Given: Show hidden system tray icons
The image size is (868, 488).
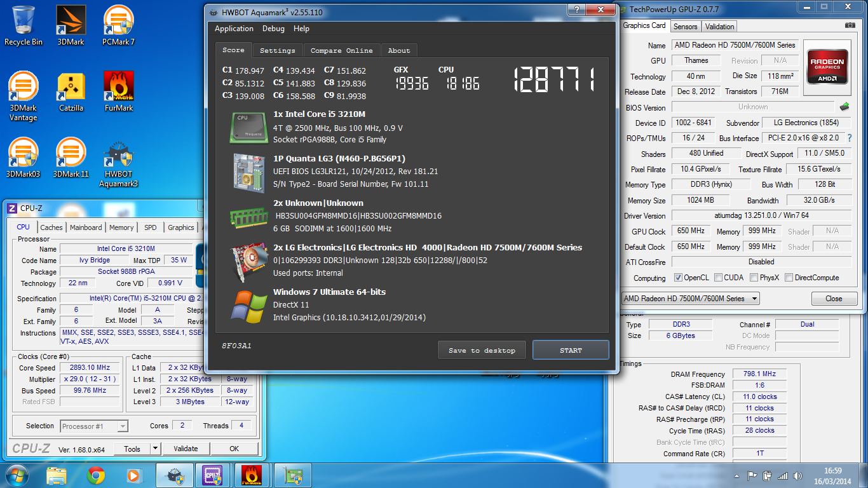Looking at the screenshot, I should pos(737,476).
